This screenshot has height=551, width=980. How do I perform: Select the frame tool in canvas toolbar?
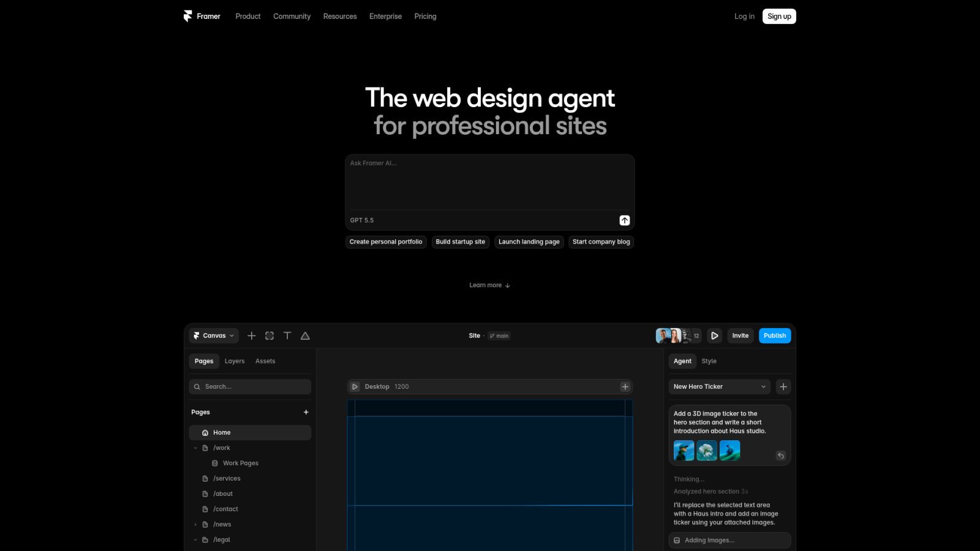(x=269, y=335)
